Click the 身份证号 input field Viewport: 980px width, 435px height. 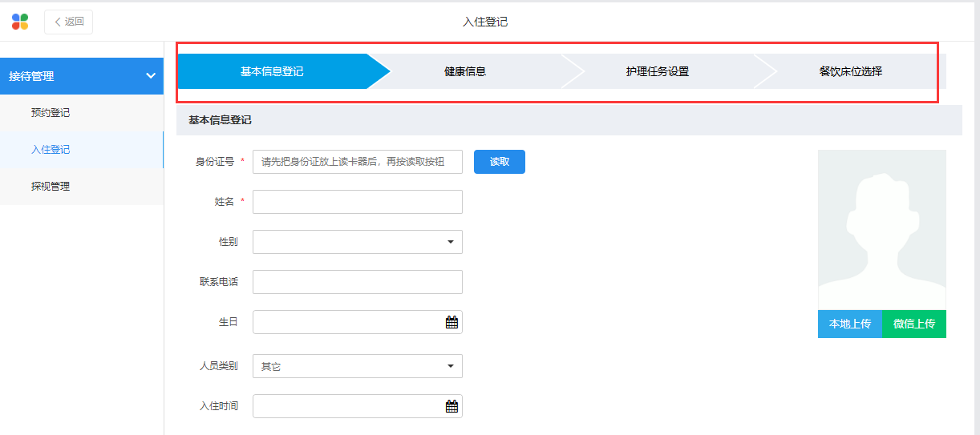[358, 162]
